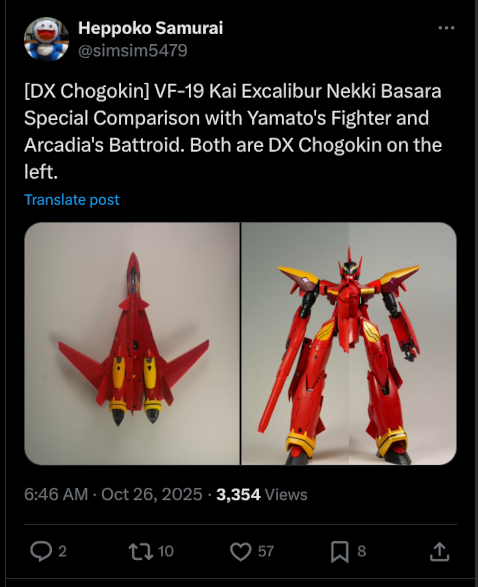The width and height of the screenshot is (478, 587).
Task: Click the bookmark count number 8
Action: [x=362, y=551]
